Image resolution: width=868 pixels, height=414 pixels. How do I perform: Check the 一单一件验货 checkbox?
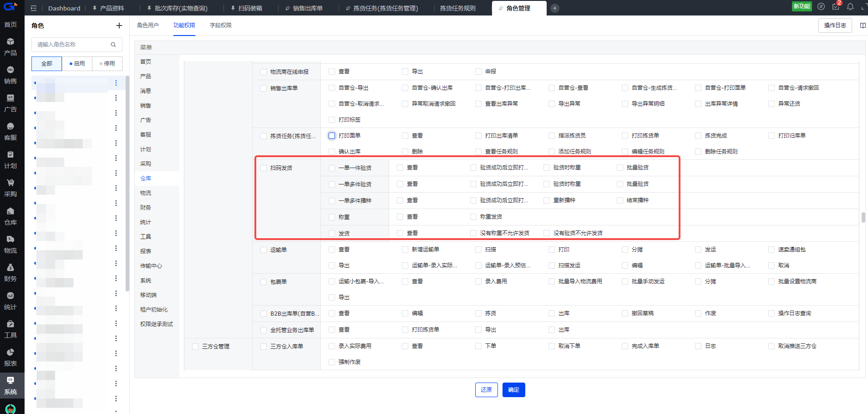click(x=332, y=168)
